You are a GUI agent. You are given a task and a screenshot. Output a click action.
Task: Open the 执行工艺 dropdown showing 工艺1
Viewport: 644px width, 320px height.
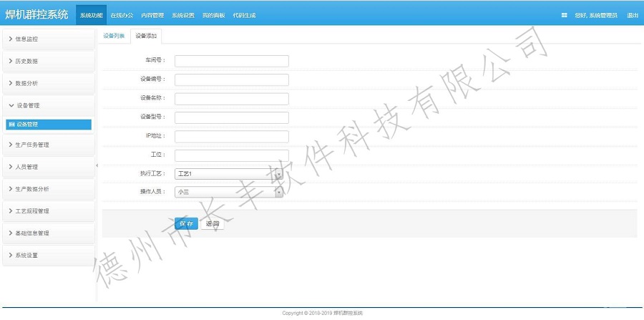click(229, 174)
